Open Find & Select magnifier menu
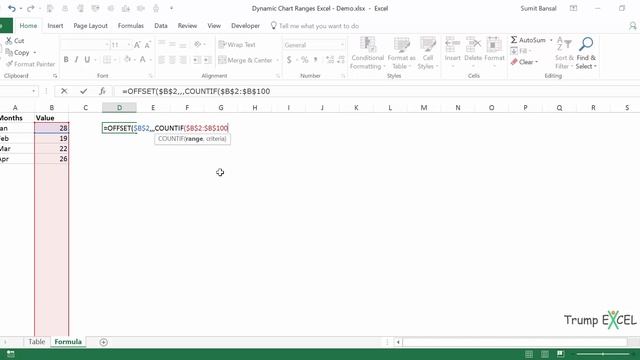Viewport: 640px width, 360px height. point(586,53)
